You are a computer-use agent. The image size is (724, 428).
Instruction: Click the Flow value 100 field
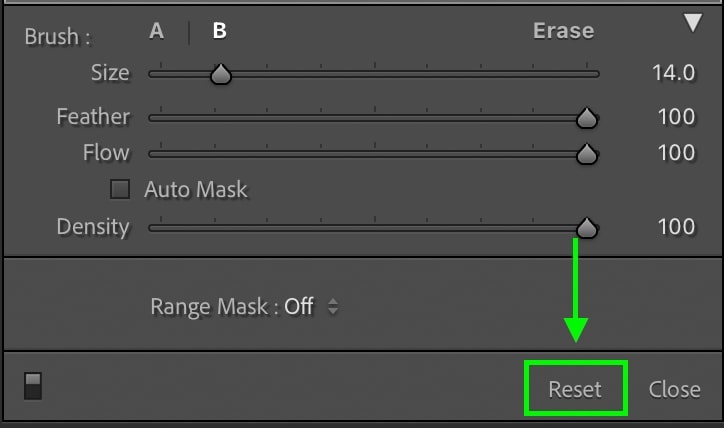(676, 153)
